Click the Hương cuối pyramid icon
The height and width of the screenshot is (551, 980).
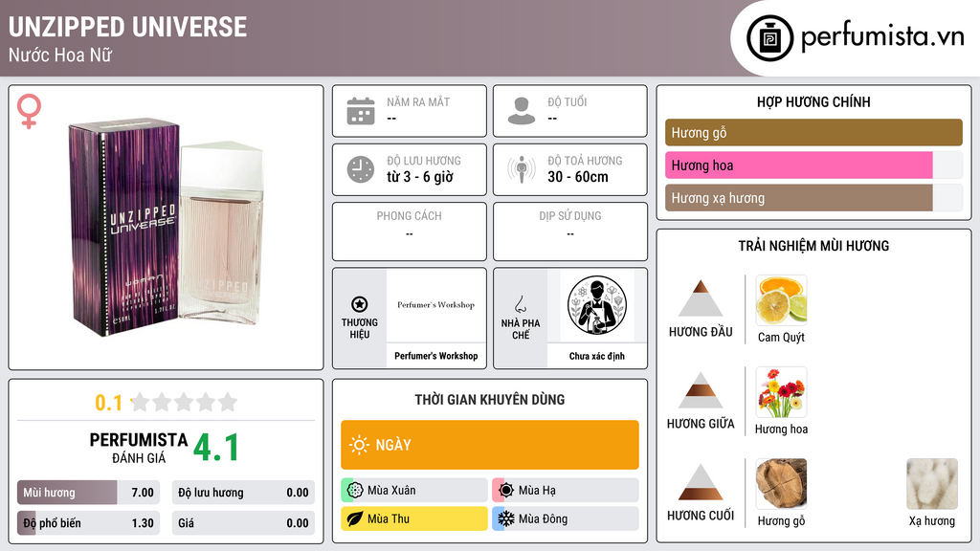(x=701, y=482)
